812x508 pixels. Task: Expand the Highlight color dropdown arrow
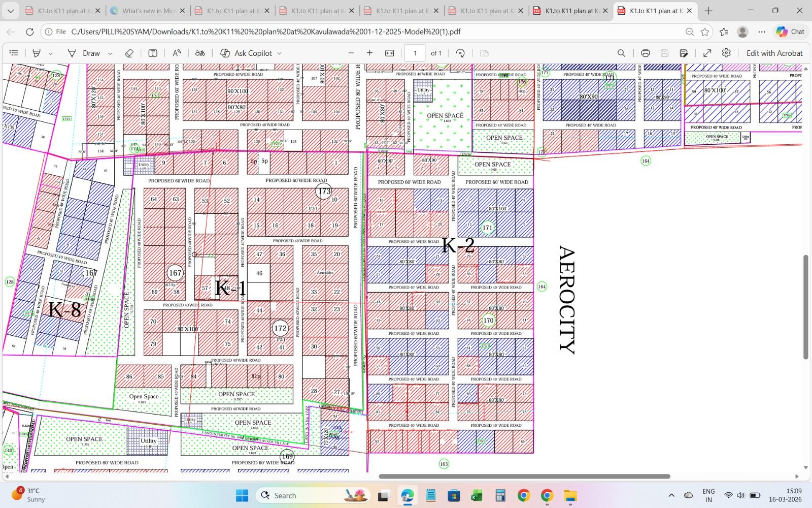point(50,53)
